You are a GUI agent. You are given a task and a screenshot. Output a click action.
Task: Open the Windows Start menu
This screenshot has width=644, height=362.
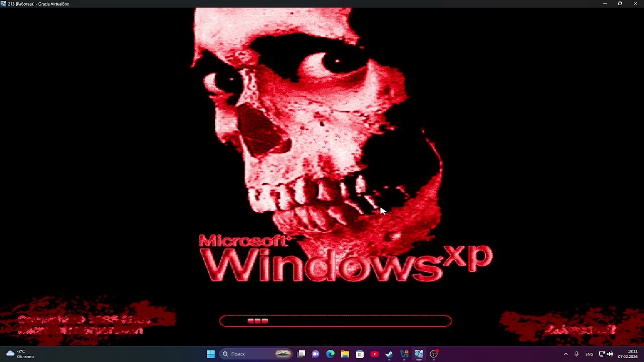coord(211,354)
